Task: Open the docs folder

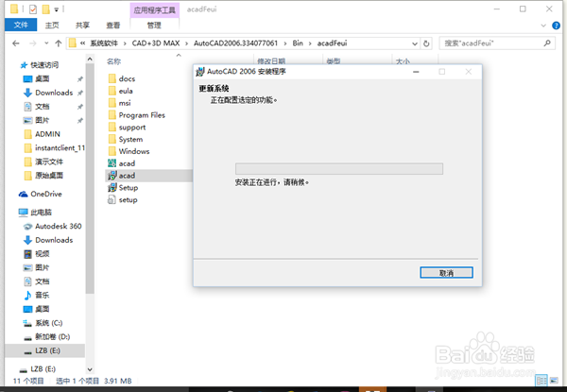Action: [122, 78]
